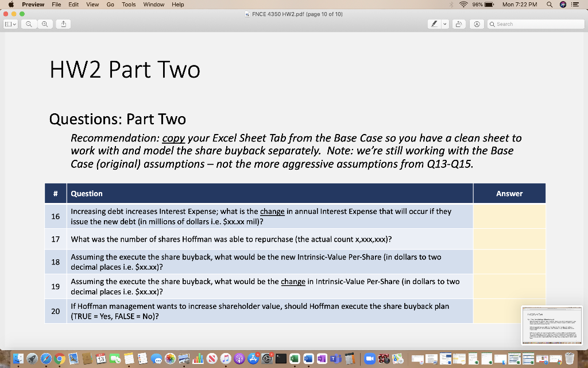
Task: Click the answer cell for question 17
Action: tap(509, 239)
